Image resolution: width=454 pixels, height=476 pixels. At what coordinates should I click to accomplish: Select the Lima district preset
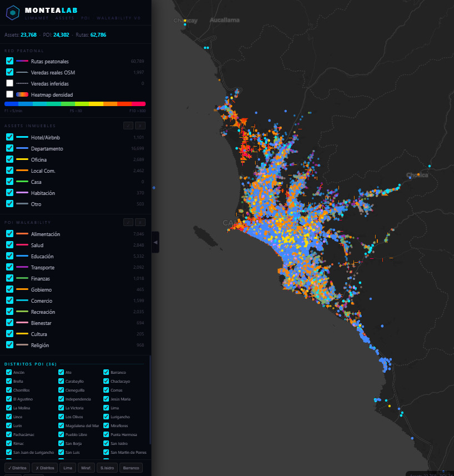(68, 468)
